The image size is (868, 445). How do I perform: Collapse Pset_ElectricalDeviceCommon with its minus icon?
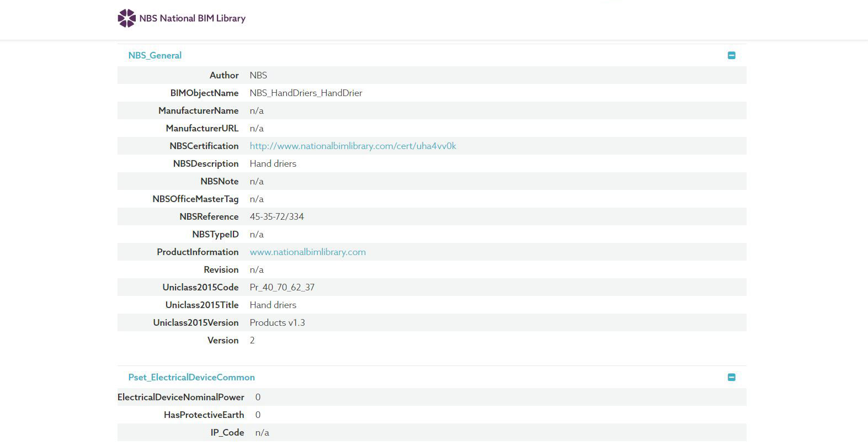point(731,377)
